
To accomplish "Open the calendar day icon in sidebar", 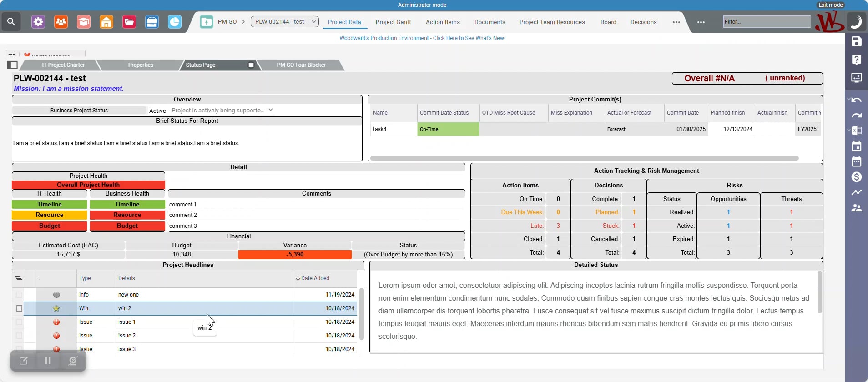I will click(x=857, y=146).
